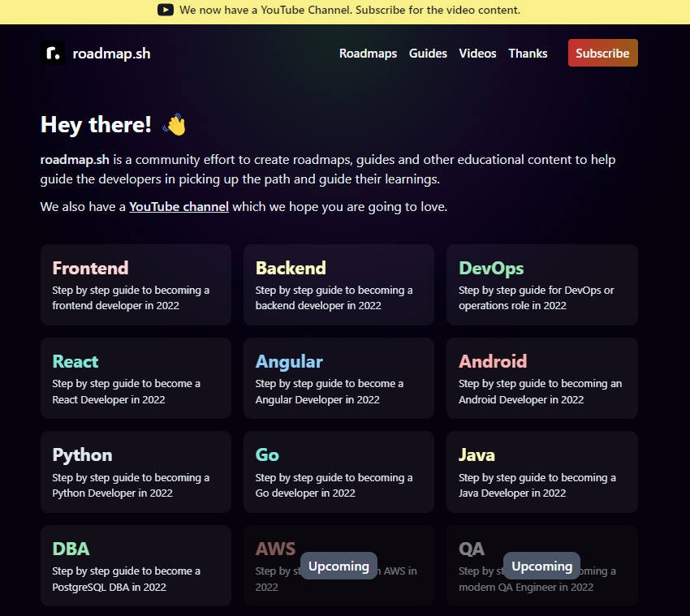Click the waving hand emoji
This screenshot has width=690, height=616.
(175, 124)
